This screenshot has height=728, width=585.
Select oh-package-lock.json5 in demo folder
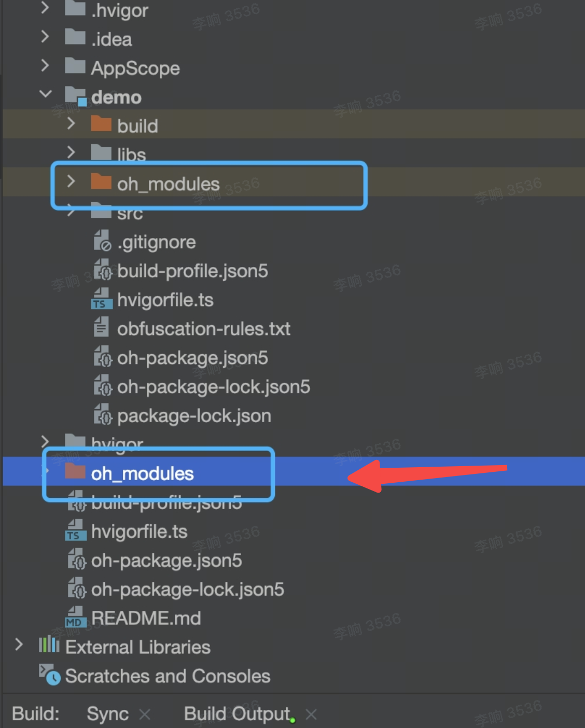pyautogui.click(x=213, y=387)
